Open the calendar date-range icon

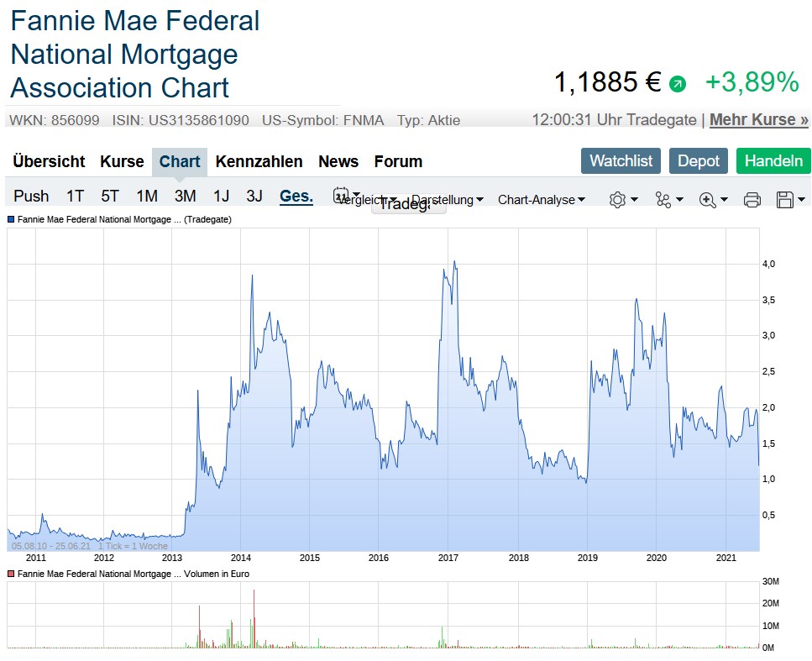tap(343, 195)
